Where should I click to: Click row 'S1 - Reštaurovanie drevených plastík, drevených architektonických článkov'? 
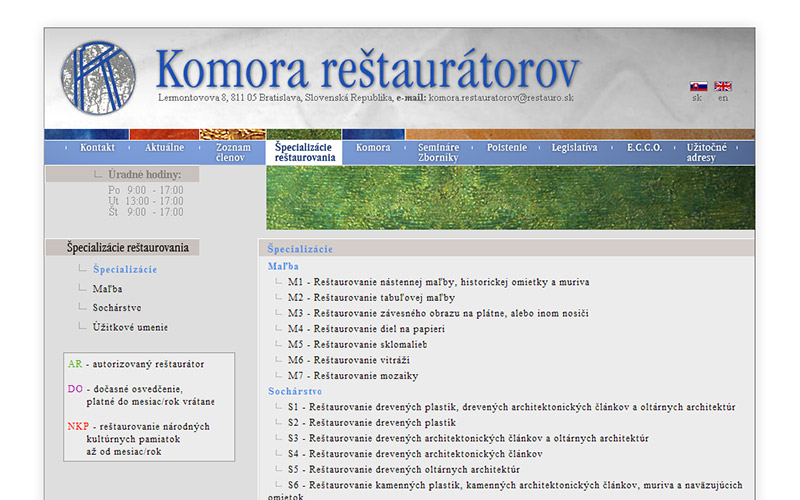[x=511, y=407]
